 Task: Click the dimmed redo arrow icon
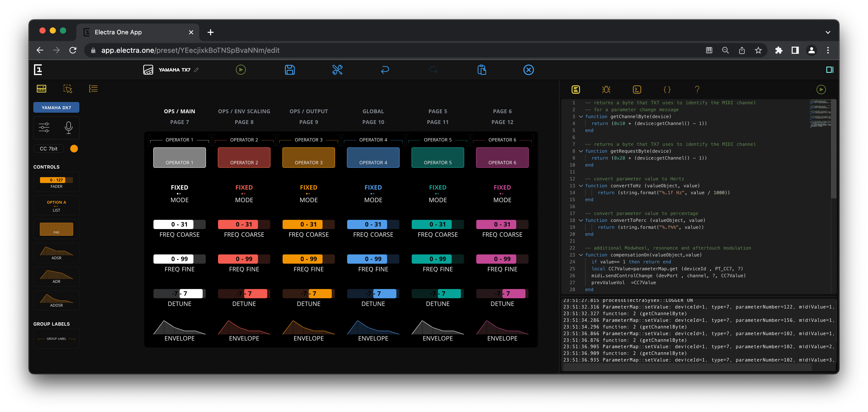(433, 70)
